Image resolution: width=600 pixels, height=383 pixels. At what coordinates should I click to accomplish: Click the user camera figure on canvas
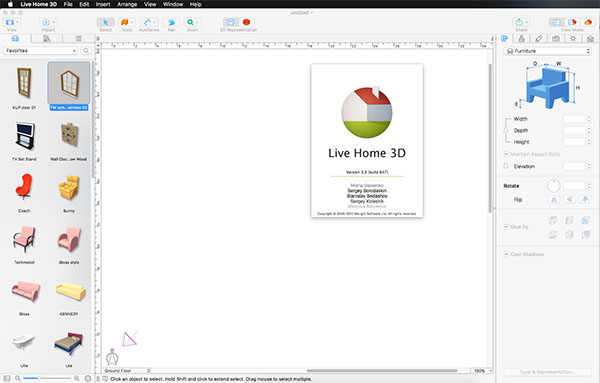pos(112,357)
